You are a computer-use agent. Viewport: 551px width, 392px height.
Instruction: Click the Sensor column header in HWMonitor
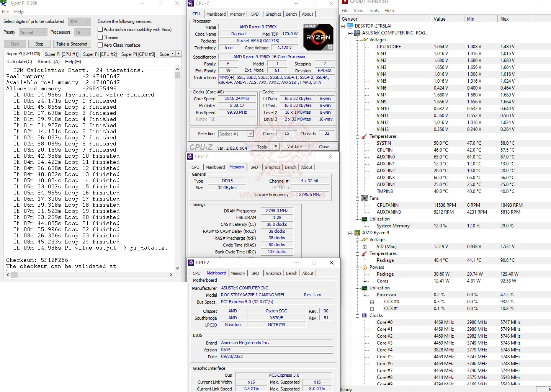[385, 19]
